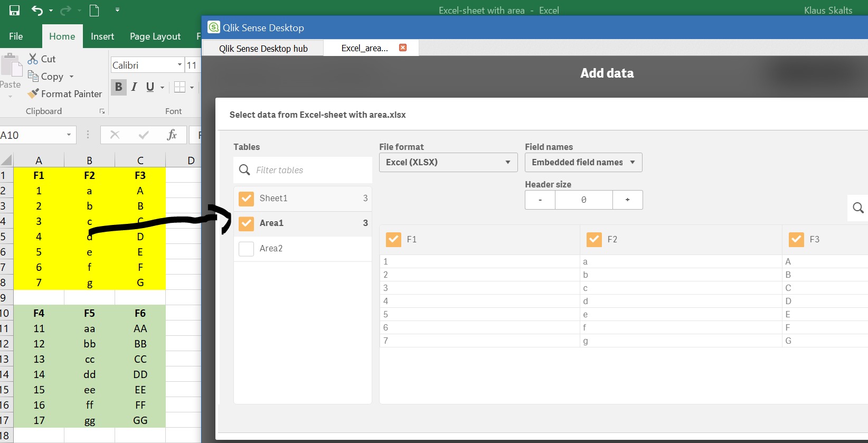The height and width of the screenshot is (443, 868).
Task: Open the Clipboard dialog launcher
Action: tap(102, 111)
